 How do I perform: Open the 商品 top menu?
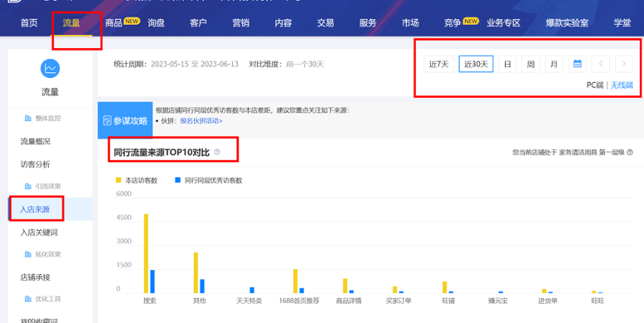click(x=114, y=23)
